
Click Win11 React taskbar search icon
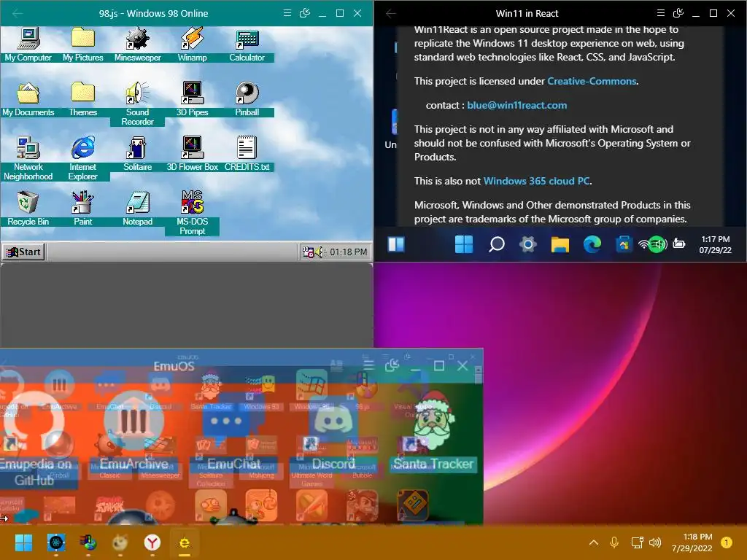(496, 244)
